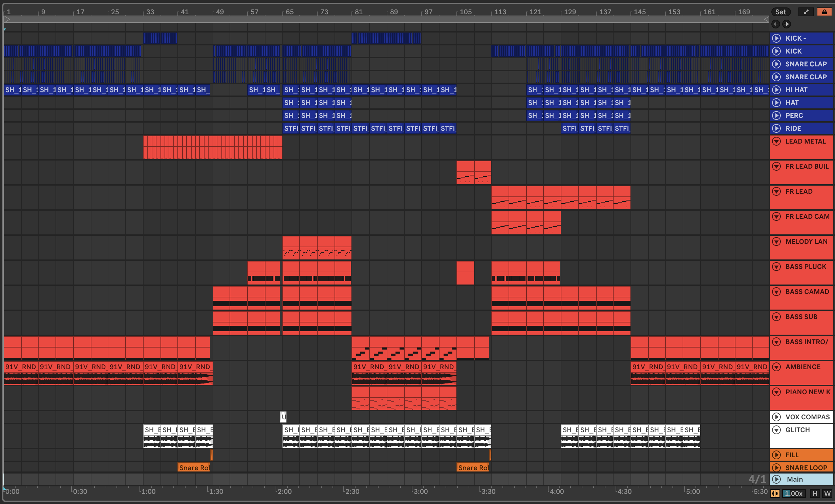Toggle the lock envelopes button
Image resolution: width=835 pixels, height=504 pixels.
[x=824, y=12]
